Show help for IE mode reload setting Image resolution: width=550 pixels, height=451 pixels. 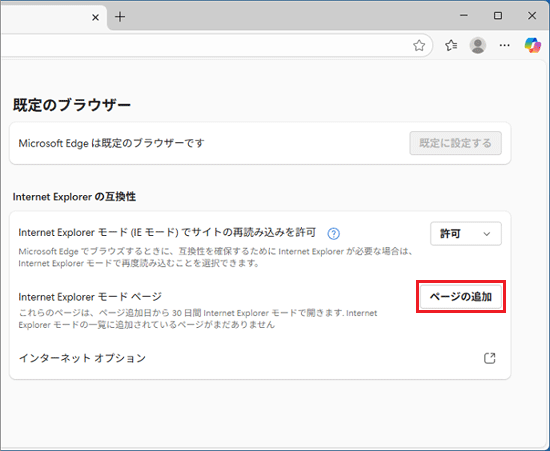click(333, 234)
